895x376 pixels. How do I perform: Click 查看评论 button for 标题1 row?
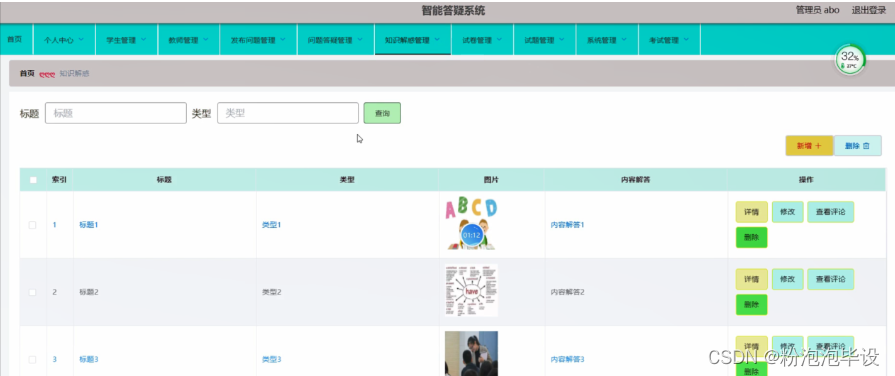click(831, 212)
